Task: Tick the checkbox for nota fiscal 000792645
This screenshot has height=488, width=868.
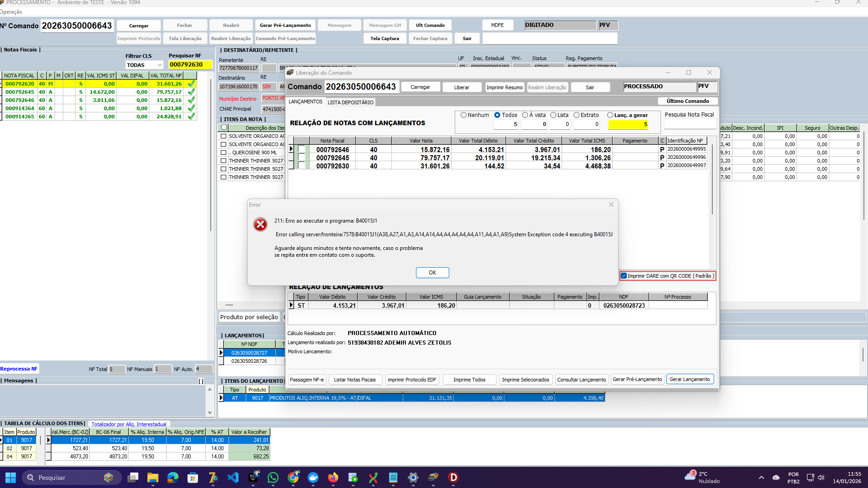Action: click(x=301, y=158)
